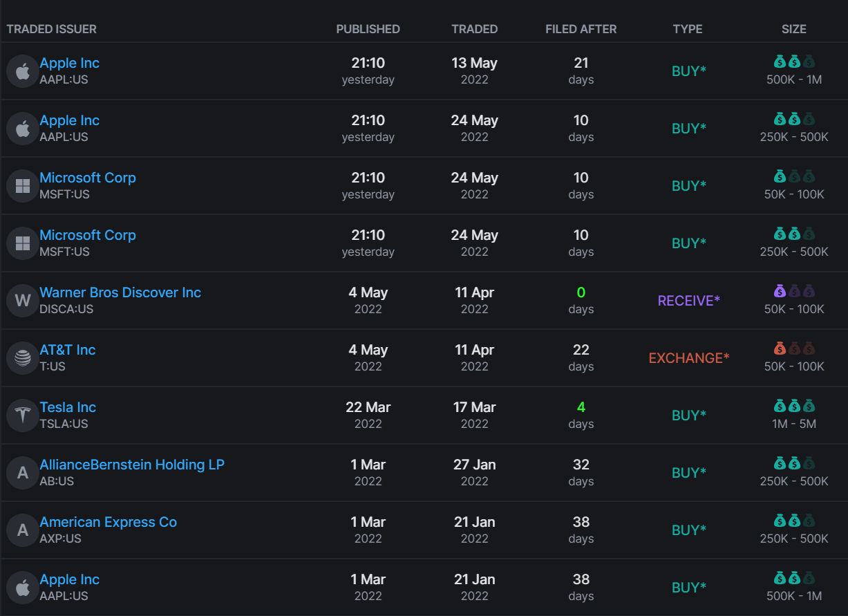Sort by the Traded column header
The image size is (848, 616).
coord(474,29)
